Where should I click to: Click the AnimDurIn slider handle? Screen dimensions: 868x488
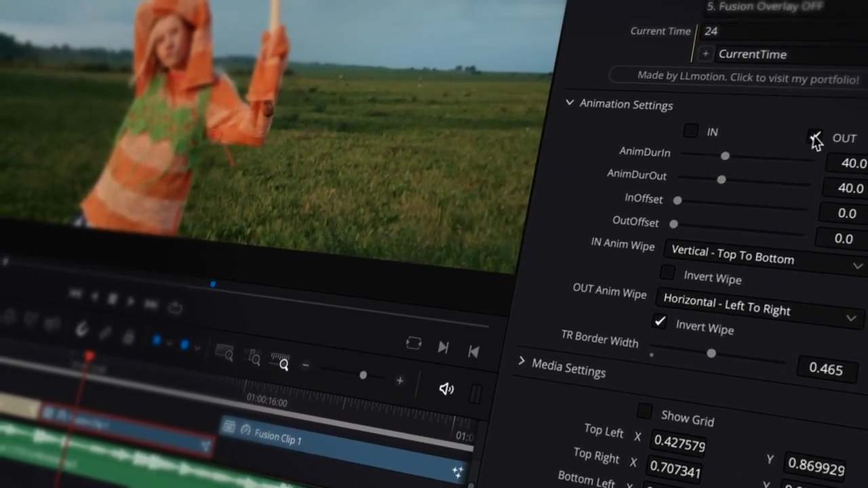tap(725, 156)
